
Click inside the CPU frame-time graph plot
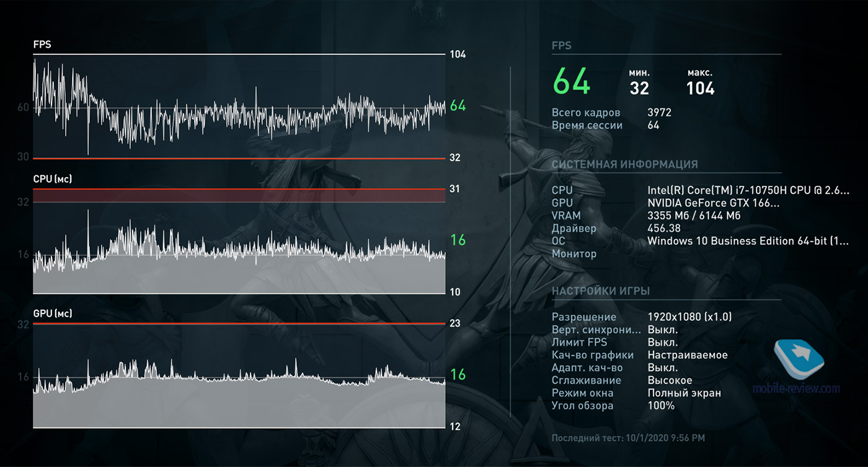pyautogui.click(x=239, y=241)
